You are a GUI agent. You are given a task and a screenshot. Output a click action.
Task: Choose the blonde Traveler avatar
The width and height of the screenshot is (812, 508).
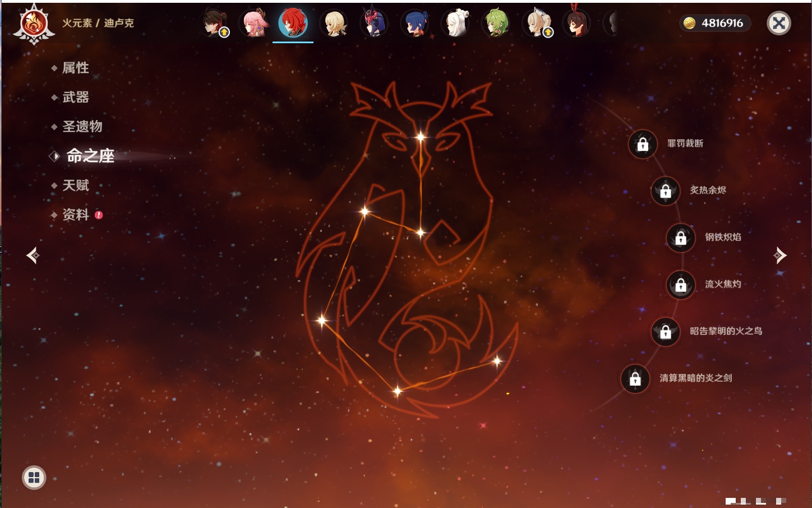[x=335, y=24]
